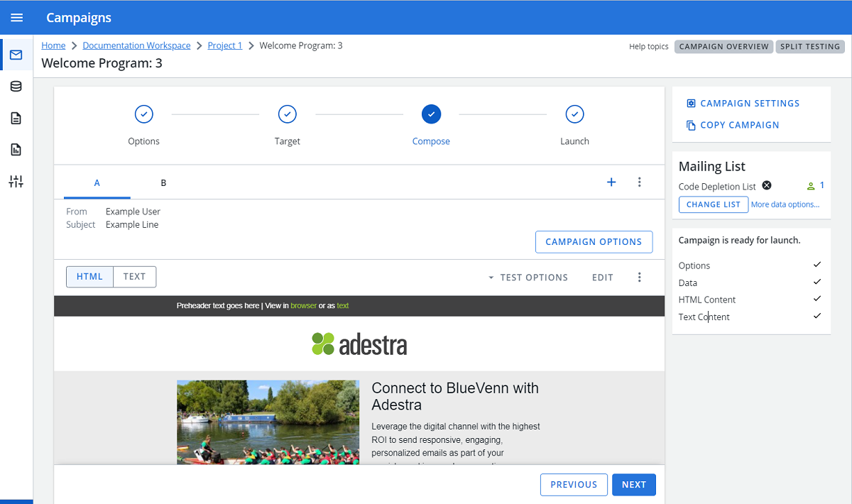Viewport: 852px width, 504px height.
Task: Click the Welcome Program: 3 page title
Action: 102,63
